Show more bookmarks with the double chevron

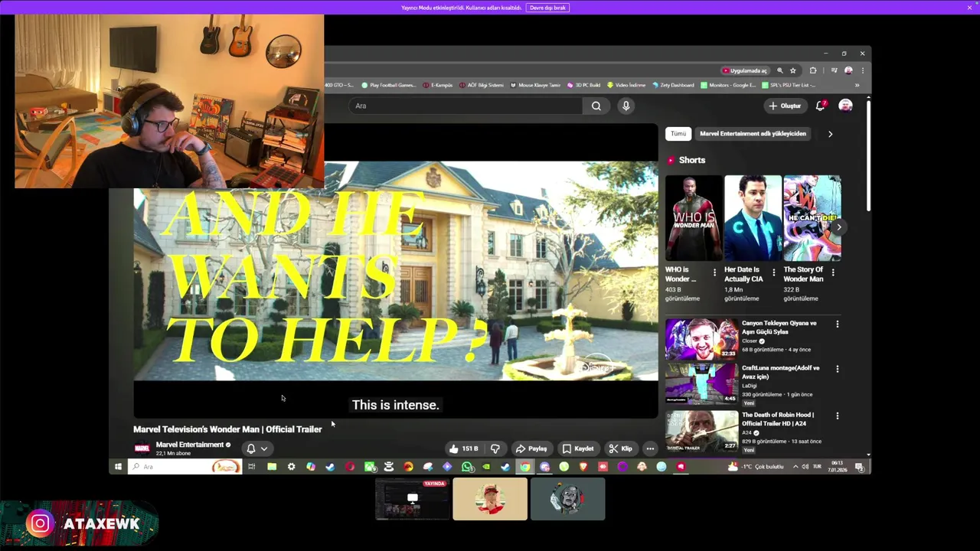[x=857, y=85]
